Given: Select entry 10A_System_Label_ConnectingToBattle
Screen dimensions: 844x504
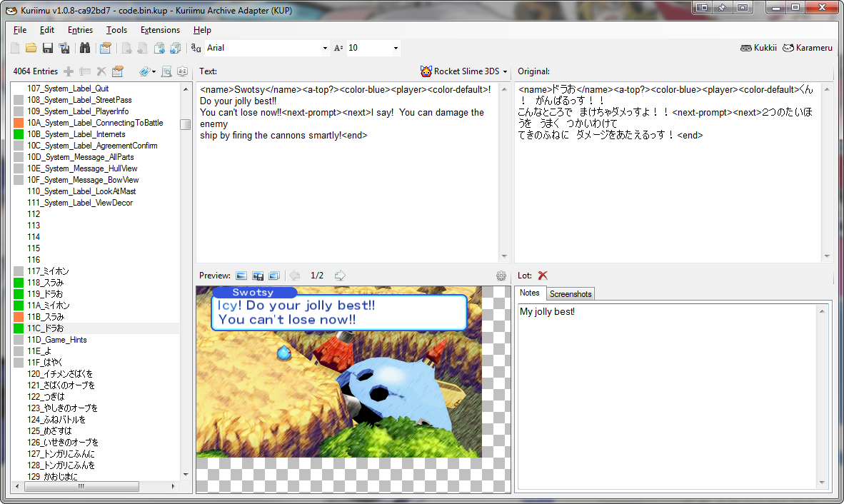Looking at the screenshot, I should (x=94, y=123).
